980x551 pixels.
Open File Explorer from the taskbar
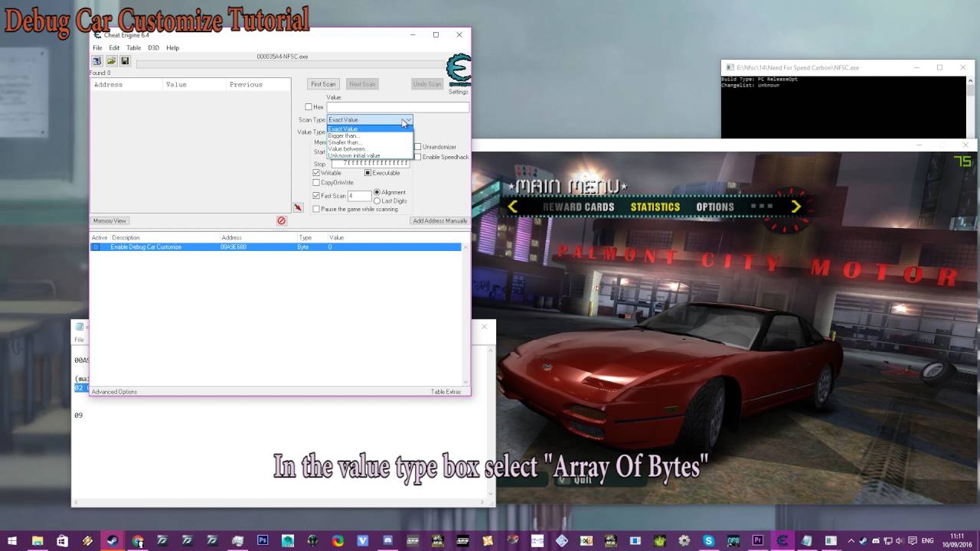coord(37,540)
